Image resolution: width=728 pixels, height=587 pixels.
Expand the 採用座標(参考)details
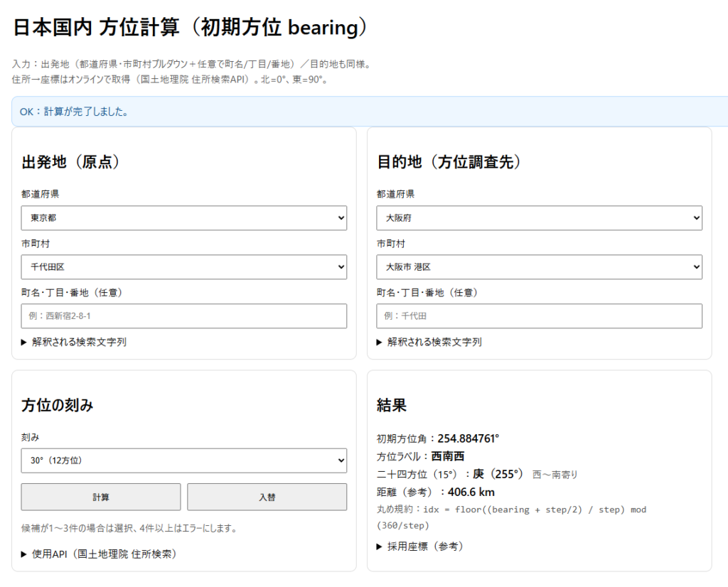[424, 546]
